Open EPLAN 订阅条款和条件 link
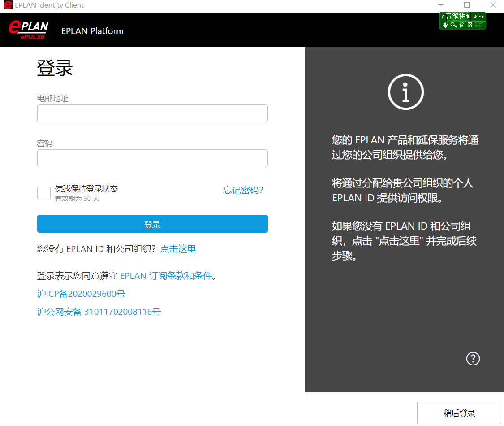Image resolution: width=504 pixels, height=426 pixels. coord(166,276)
